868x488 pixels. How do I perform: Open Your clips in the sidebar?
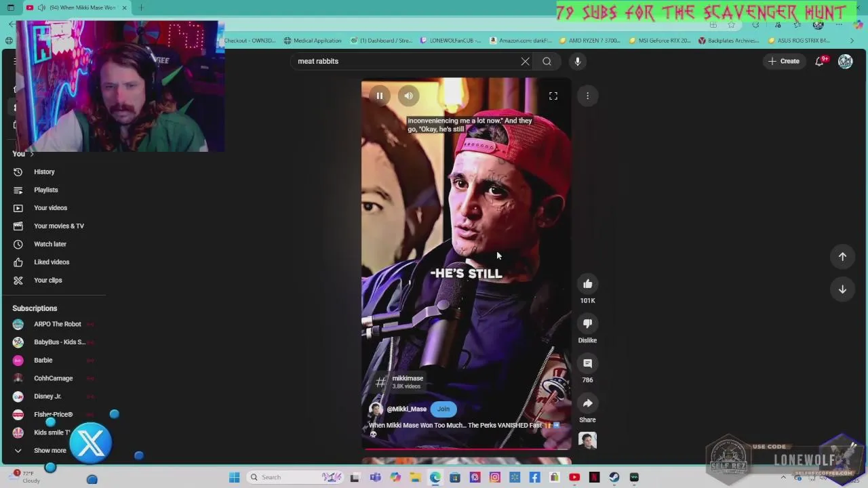[47, 280]
